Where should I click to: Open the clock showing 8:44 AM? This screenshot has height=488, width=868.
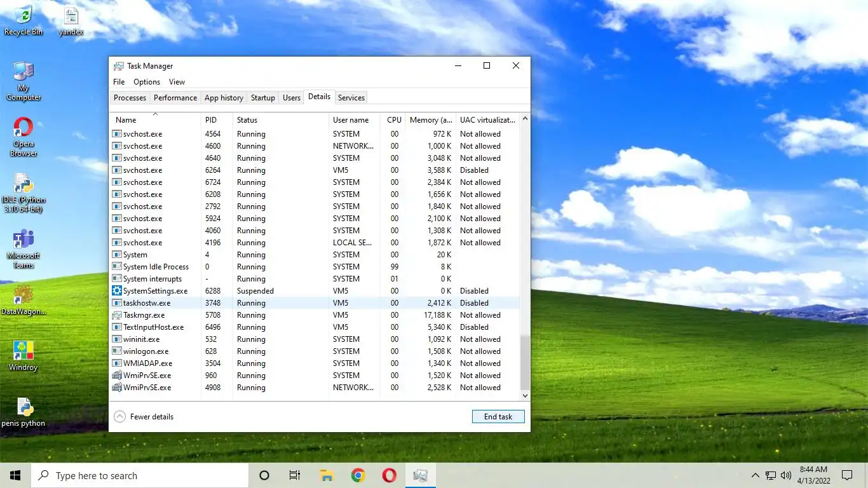[x=813, y=475]
